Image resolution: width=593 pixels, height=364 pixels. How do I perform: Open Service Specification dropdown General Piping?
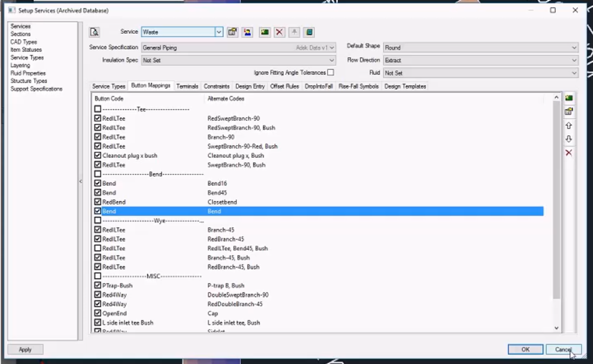(238, 47)
